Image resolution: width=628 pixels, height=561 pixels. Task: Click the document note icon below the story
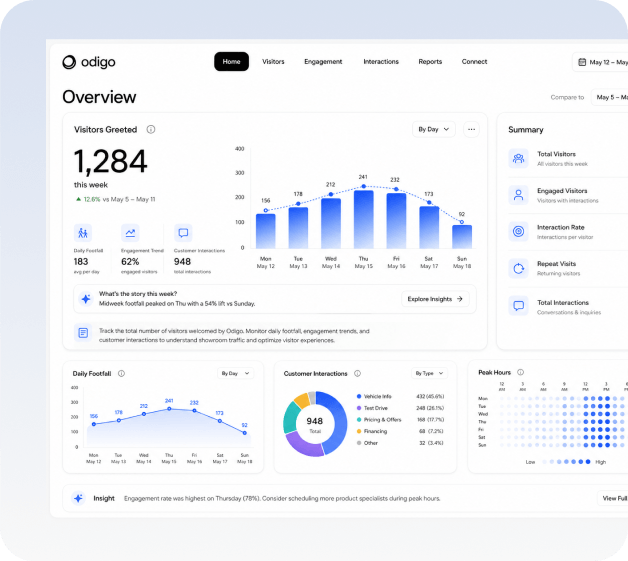coord(83,333)
